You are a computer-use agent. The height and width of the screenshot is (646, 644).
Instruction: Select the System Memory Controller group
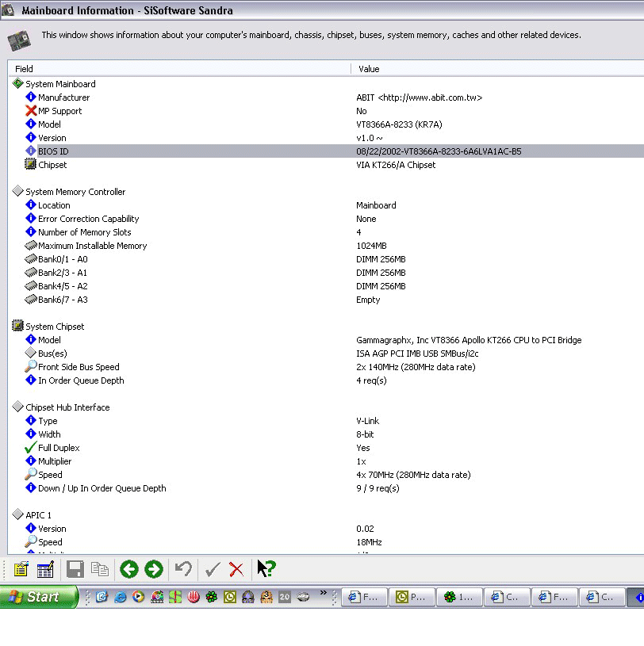pos(75,192)
